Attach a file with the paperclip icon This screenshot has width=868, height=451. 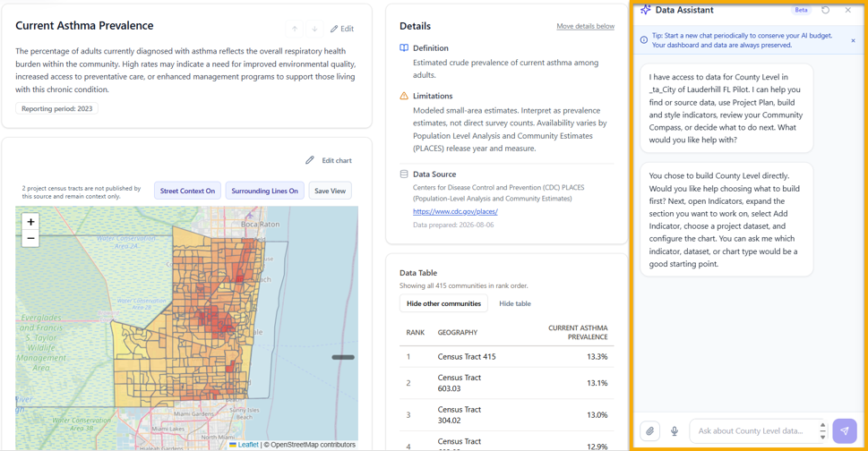pyautogui.click(x=650, y=431)
